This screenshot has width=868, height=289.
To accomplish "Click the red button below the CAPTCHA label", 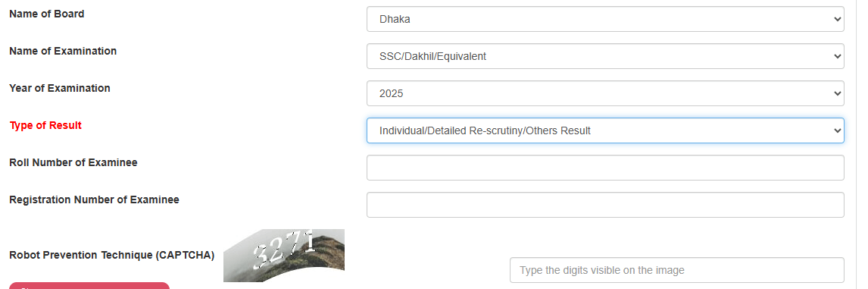I will (x=89, y=286).
